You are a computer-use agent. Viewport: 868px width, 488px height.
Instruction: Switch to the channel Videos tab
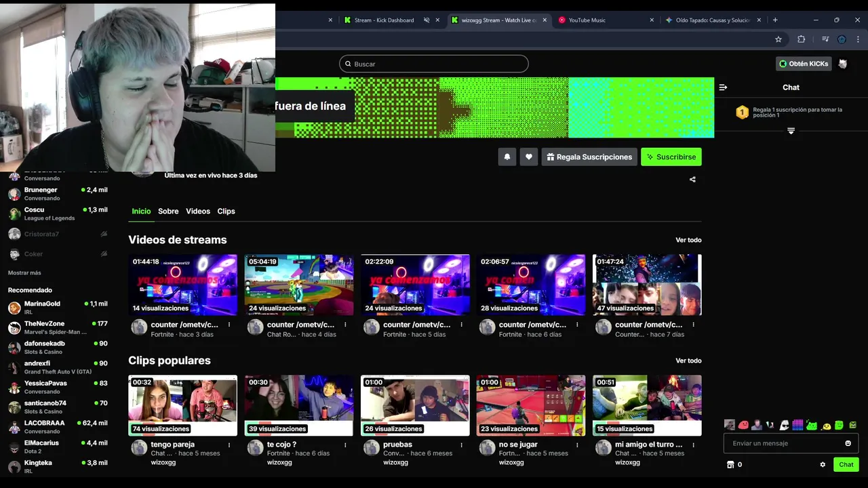[198, 211]
